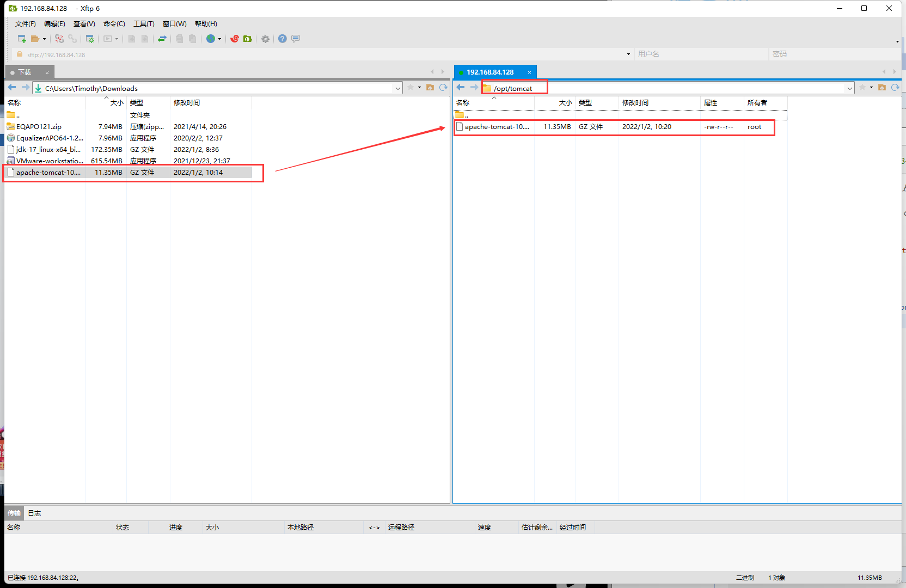906x588 pixels.
Task: Click the 密码 password field
Action: point(834,54)
